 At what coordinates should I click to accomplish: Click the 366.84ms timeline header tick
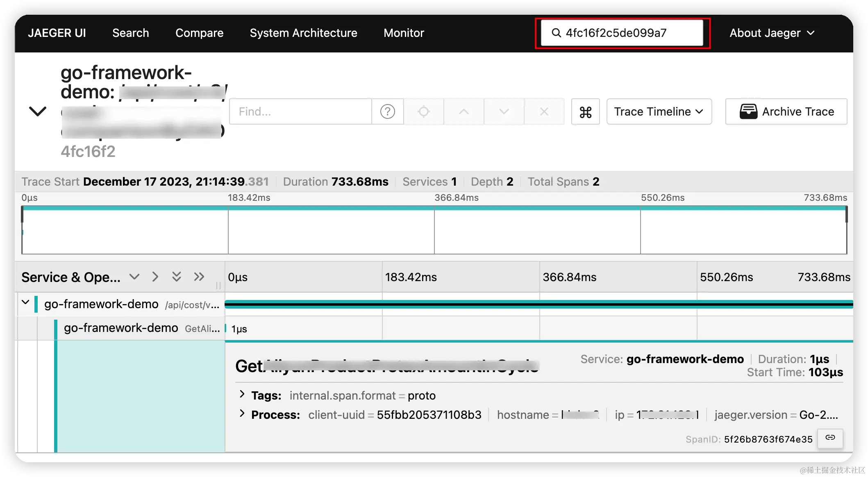pyautogui.click(x=570, y=277)
